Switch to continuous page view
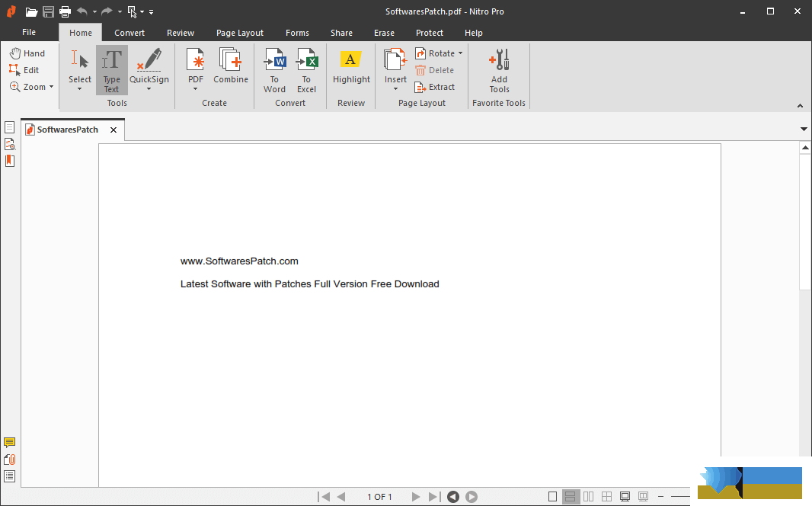812x506 pixels. coord(571,497)
